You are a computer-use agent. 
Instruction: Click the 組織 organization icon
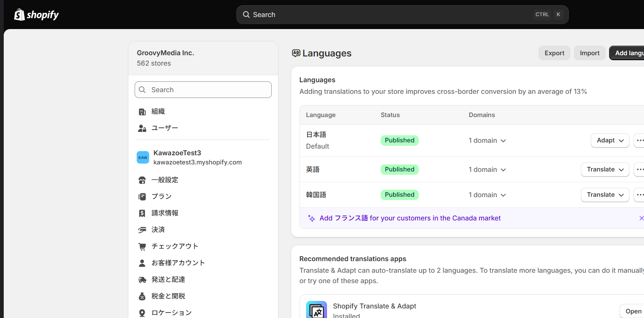tap(142, 112)
